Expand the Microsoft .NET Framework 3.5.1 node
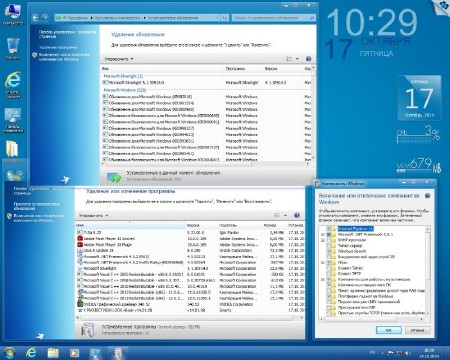 pyautogui.click(x=323, y=235)
